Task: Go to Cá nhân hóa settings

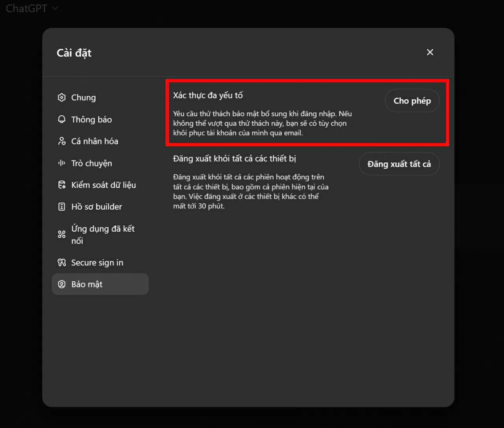Action: [94, 141]
